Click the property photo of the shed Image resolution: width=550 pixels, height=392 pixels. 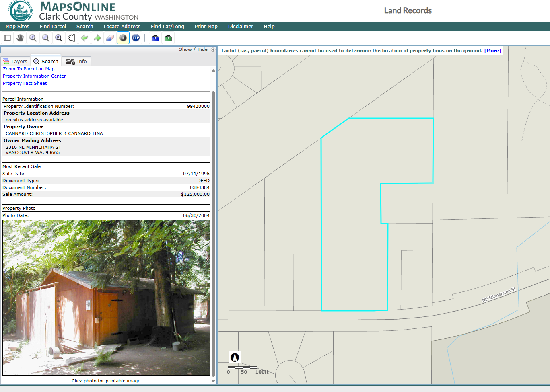106,297
